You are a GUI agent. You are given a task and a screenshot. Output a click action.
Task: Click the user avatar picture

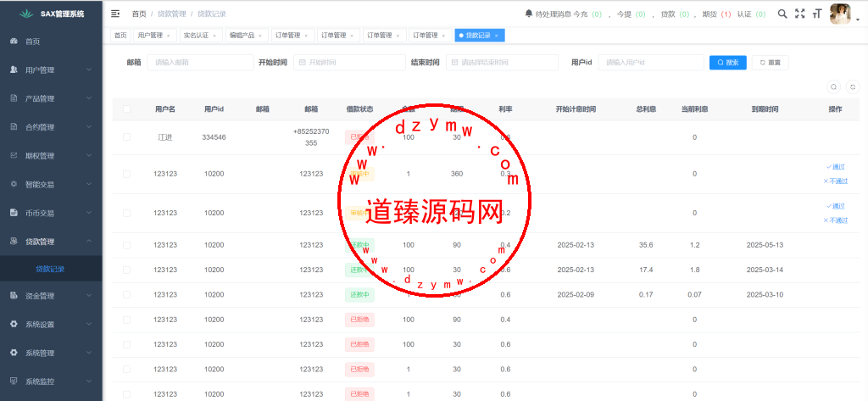click(x=840, y=14)
